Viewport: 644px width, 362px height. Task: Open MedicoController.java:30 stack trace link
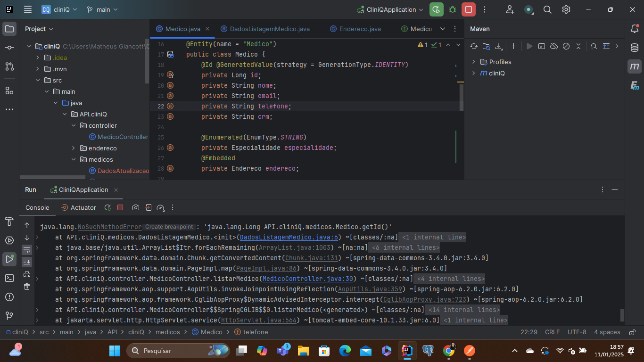point(308,279)
